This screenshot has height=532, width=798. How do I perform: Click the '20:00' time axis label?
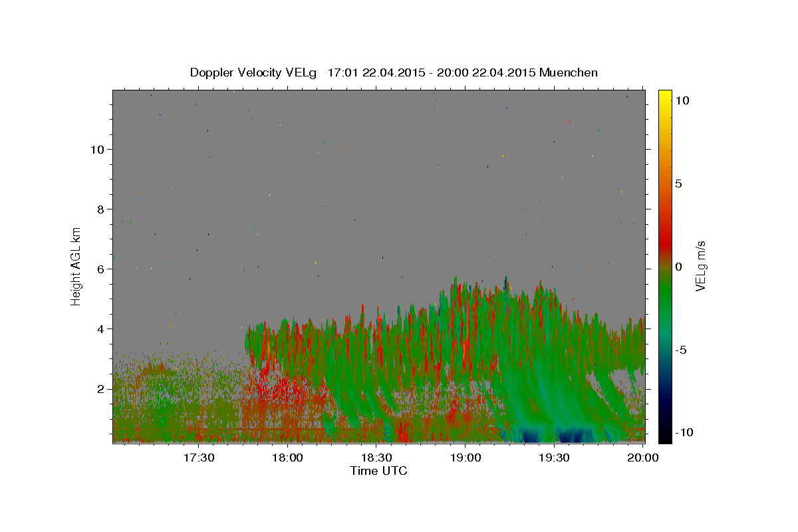(x=644, y=458)
